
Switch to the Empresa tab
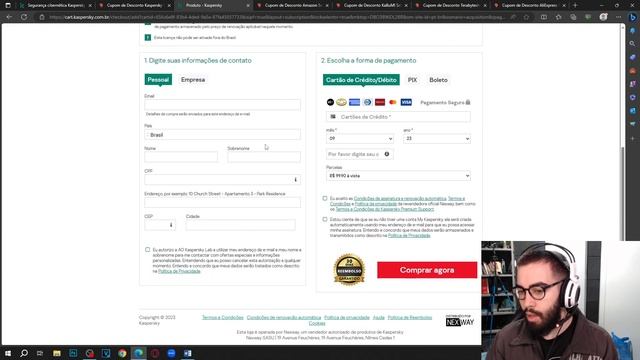pos(193,80)
